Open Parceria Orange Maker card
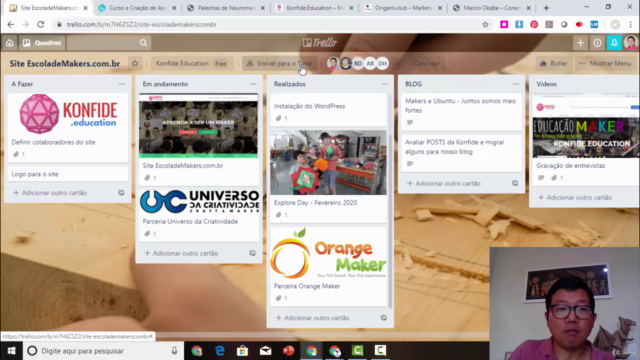 [x=328, y=266]
